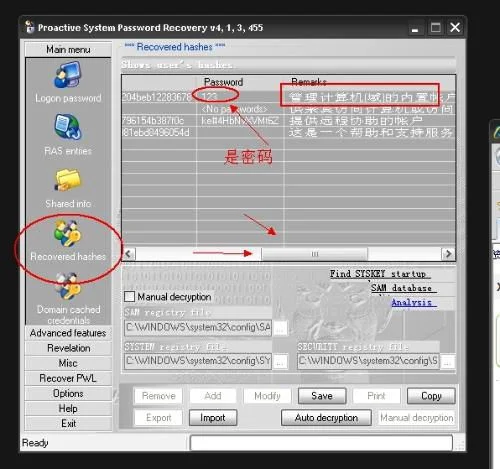500x469 pixels.
Task: Browse for the SYSTEM registry file
Action: [x=280, y=362]
